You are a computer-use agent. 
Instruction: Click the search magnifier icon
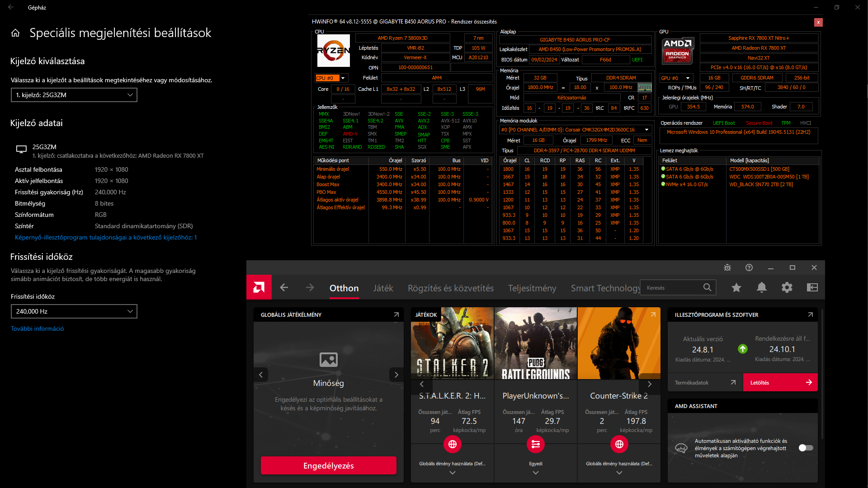[x=708, y=287]
